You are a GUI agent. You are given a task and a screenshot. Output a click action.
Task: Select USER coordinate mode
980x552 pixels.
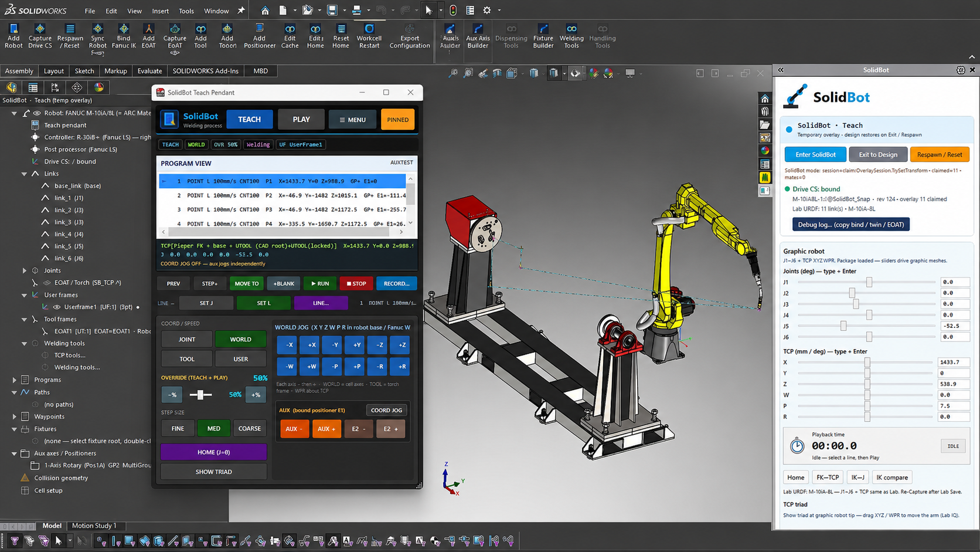[x=240, y=359]
